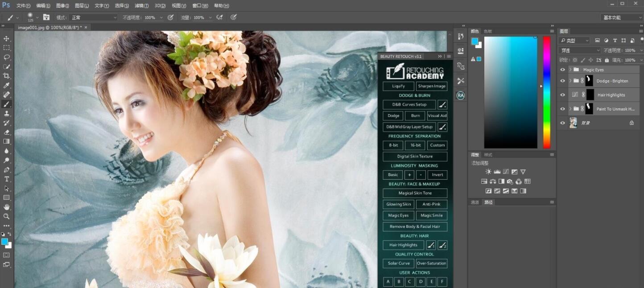Image resolution: width=644 pixels, height=288 pixels.
Task: Click the Liquify button
Action: [398, 86]
